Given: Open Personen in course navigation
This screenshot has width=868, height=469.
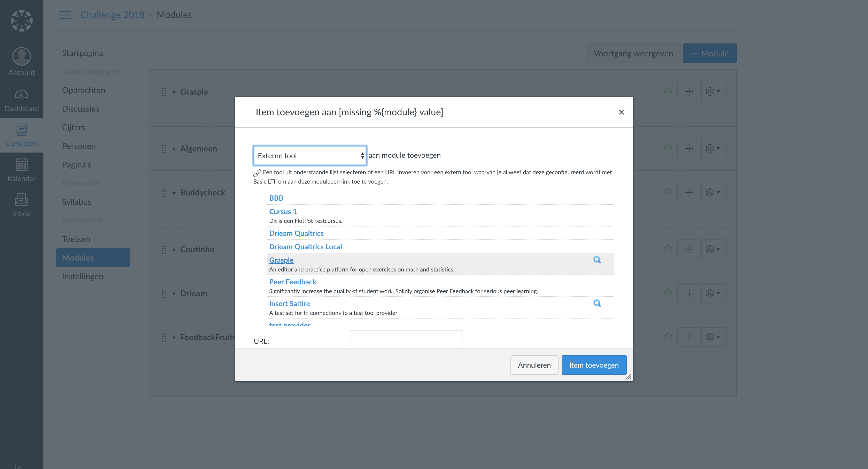Looking at the screenshot, I should tap(79, 146).
